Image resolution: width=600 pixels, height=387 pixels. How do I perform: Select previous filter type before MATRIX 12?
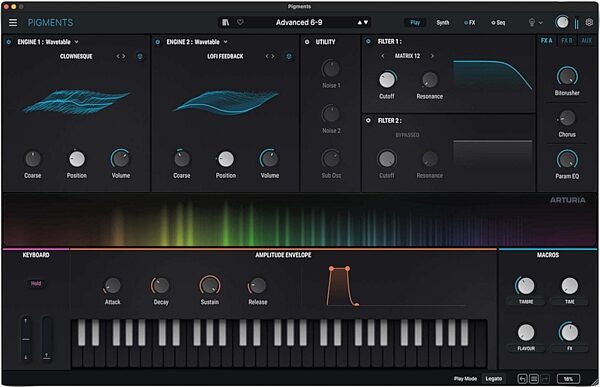tap(383, 56)
